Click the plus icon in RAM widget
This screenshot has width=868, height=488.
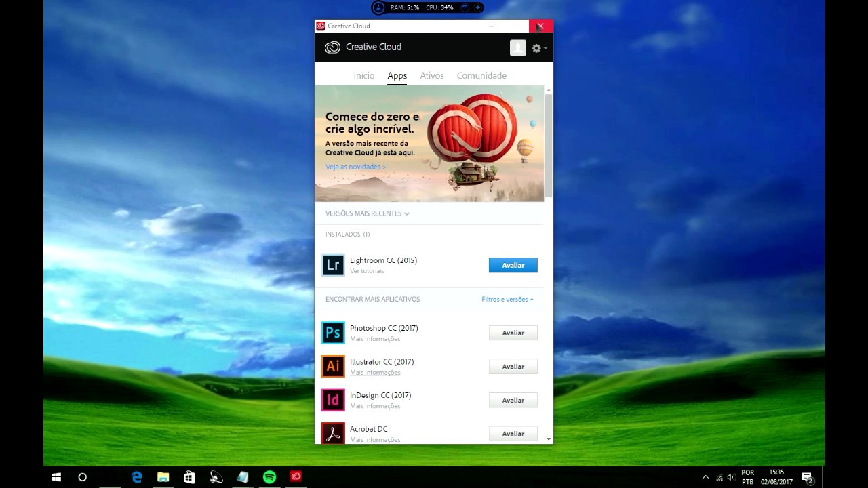point(477,7)
